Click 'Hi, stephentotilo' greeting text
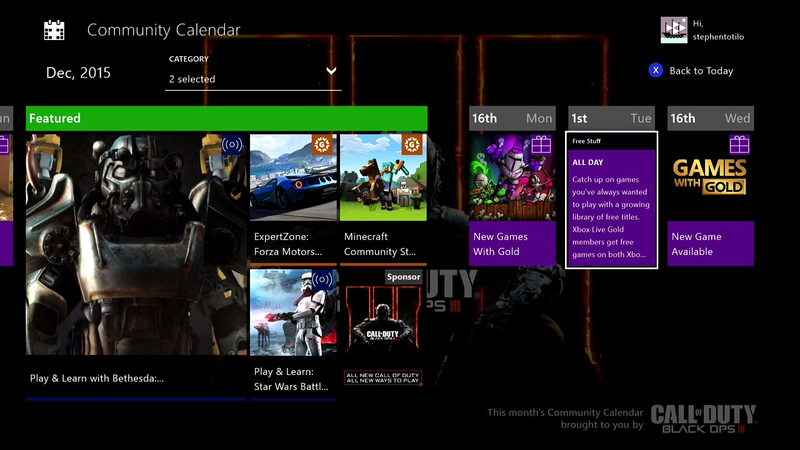 718,30
